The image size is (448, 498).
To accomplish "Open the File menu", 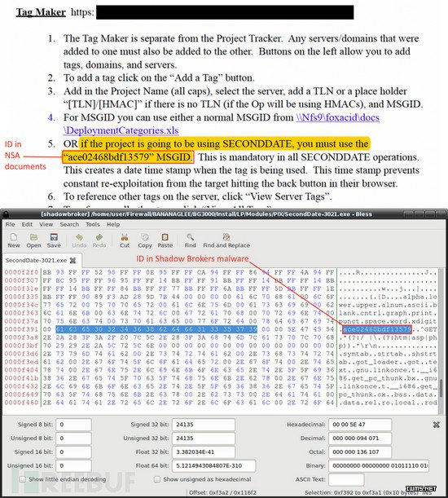I will tap(10, 224).
